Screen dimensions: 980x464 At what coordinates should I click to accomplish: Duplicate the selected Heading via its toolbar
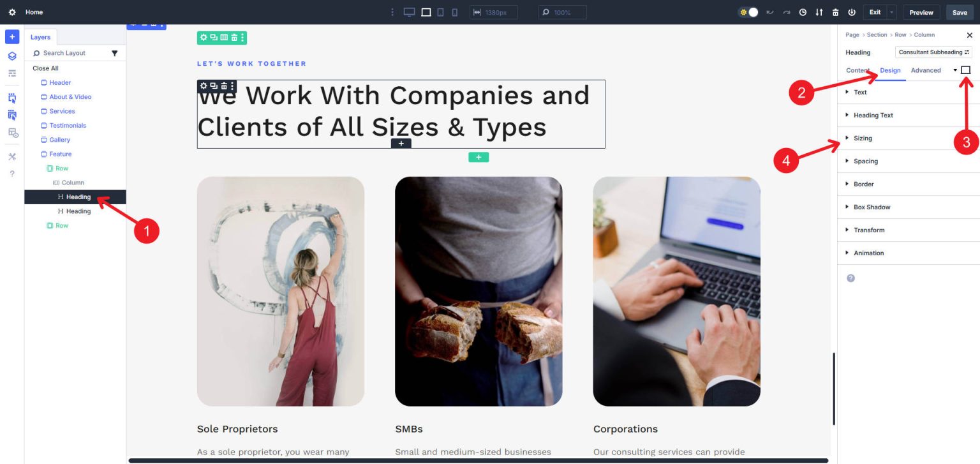[x=213, y=85]
